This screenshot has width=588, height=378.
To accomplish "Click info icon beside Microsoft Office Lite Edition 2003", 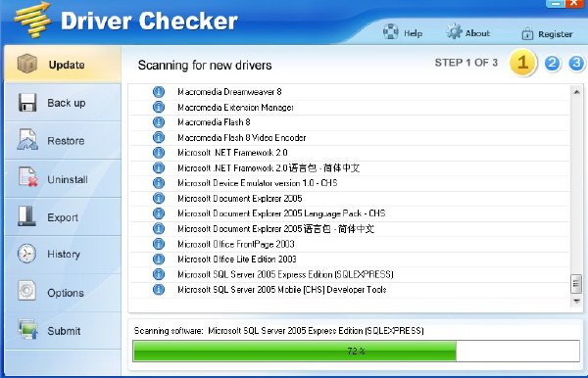I will pyautogui.click(x=159, y=259).
